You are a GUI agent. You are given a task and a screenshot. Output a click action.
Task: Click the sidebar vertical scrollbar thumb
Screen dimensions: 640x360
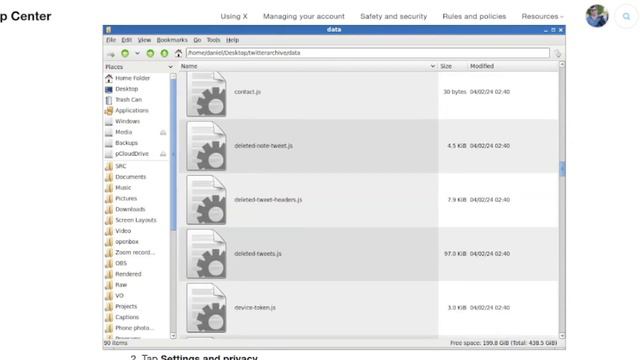tap(173, 155)
